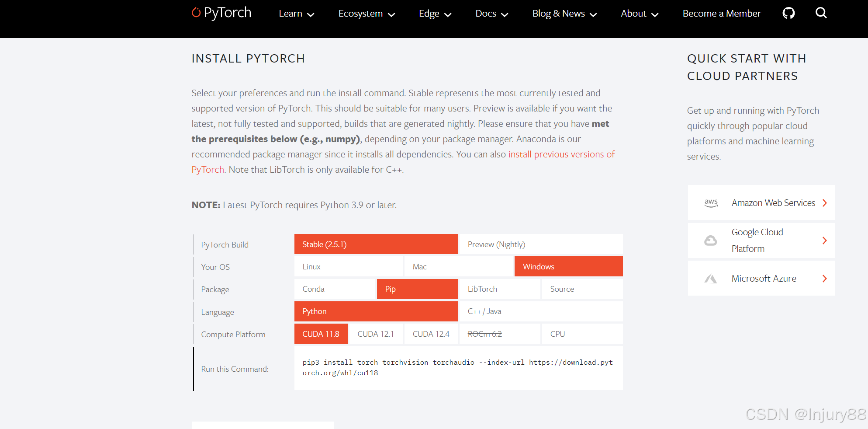Expand the Blog & News menu

564,14
